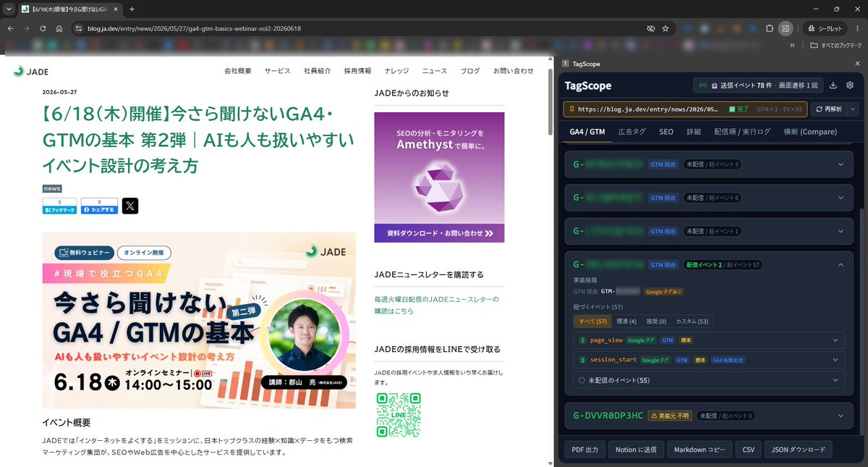The width and height of the screenshot is (868, 467).
Task: Click the PDF 出力 button
Action: (584, 450)
